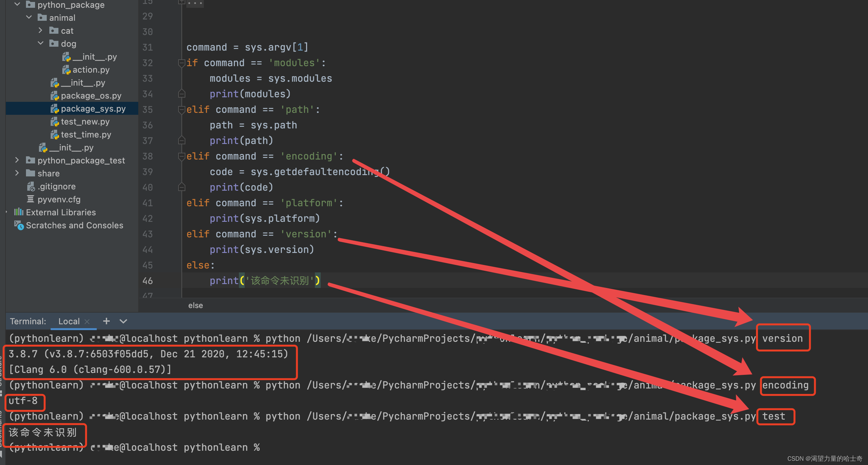Add a new terminal session with plus
Viewport: 868px width, 465px height.
106,321
